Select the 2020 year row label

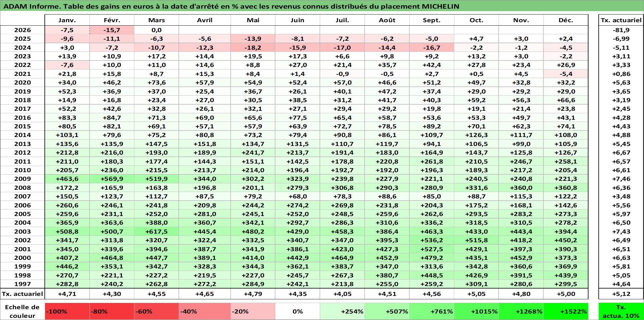[x=23, y=82]
